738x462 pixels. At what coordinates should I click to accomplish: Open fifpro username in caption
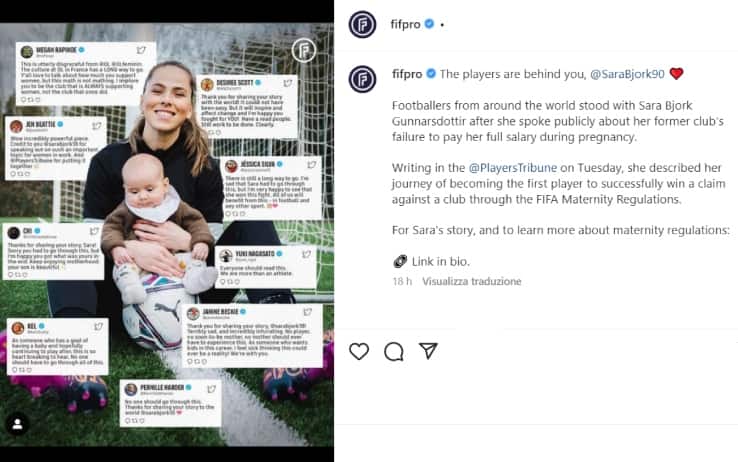pos(407,74)
